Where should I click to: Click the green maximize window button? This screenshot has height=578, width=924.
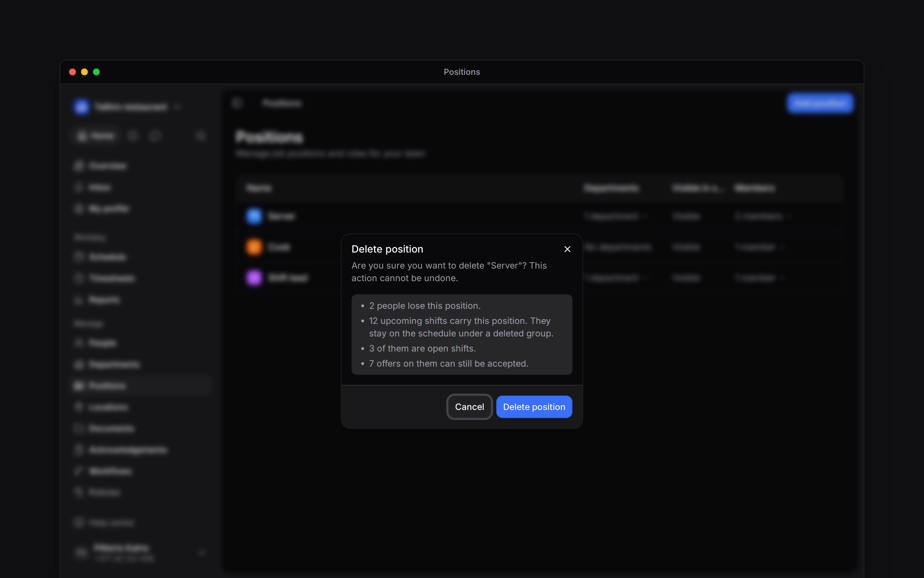[x=96, y=72]
